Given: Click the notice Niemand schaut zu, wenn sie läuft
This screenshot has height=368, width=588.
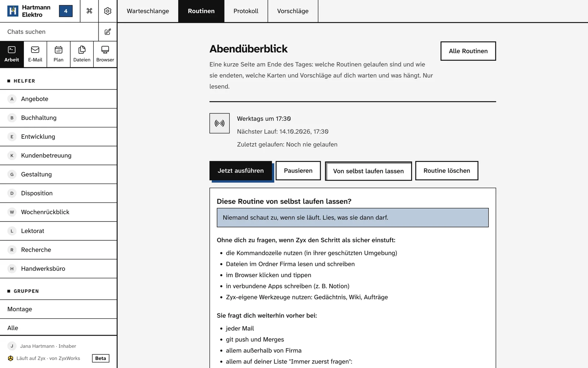Looking at the screenshot, I should click(x=353, y=217).
